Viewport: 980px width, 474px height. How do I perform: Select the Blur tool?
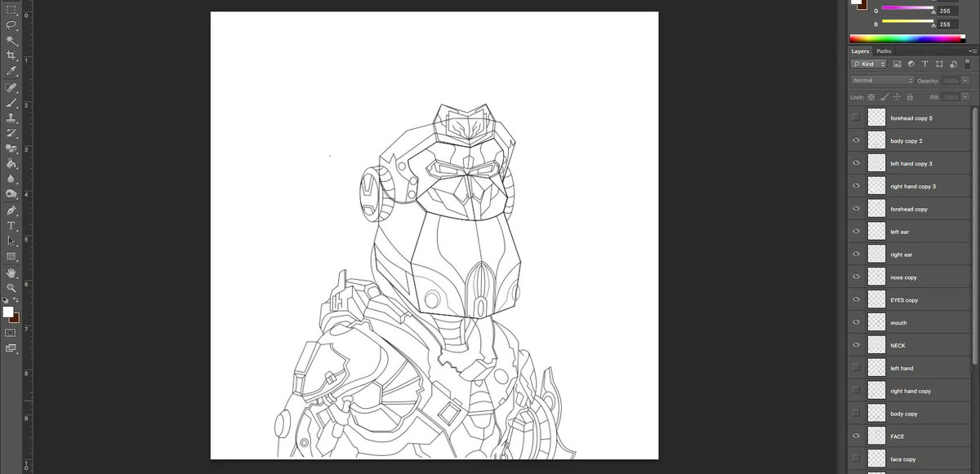(x=11, y=177)
